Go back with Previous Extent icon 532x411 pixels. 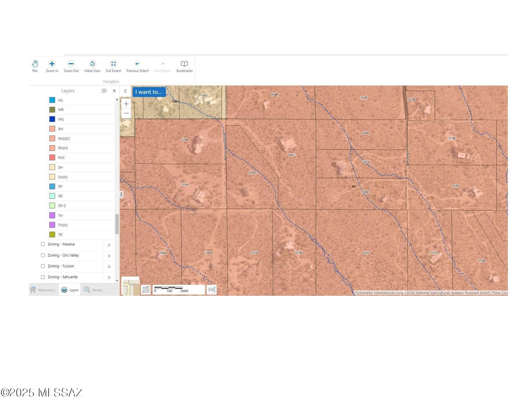coord(137,64)
